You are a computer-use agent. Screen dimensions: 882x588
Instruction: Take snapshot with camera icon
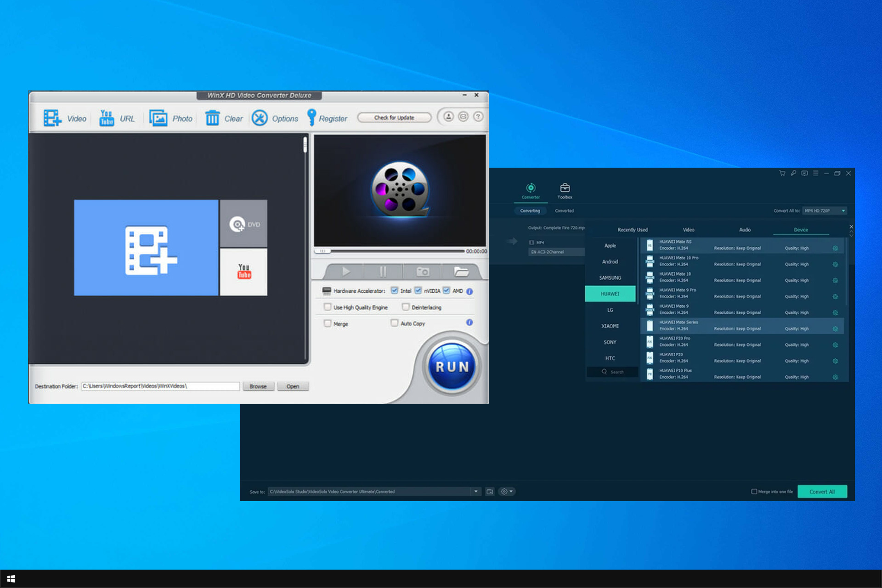point(422,271)
